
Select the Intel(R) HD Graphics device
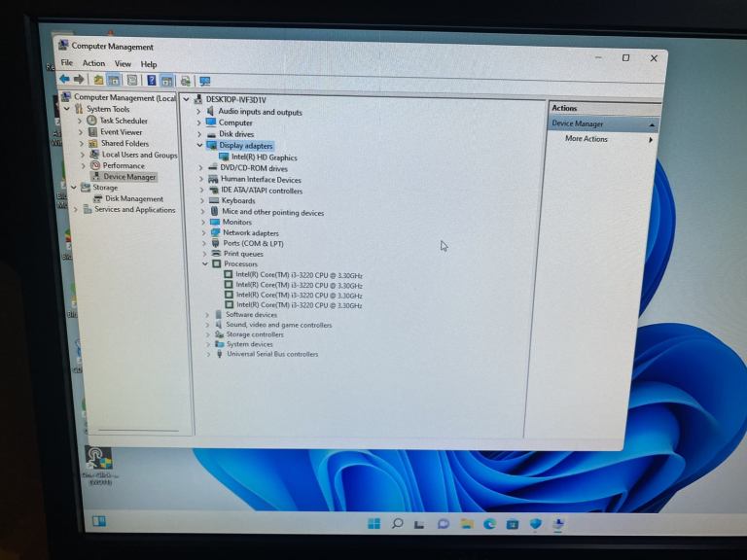[x=264, y=157]
